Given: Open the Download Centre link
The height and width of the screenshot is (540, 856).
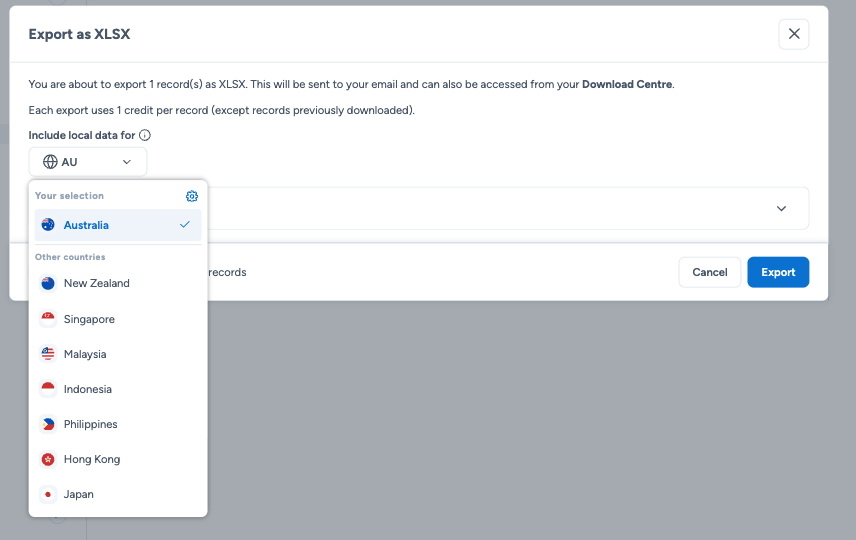Looking at the screenshot, I should coord(627,84).
